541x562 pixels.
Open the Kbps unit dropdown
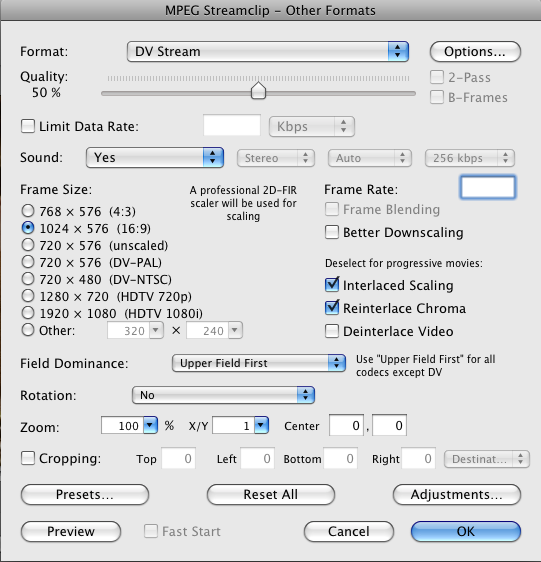[312, 127]
